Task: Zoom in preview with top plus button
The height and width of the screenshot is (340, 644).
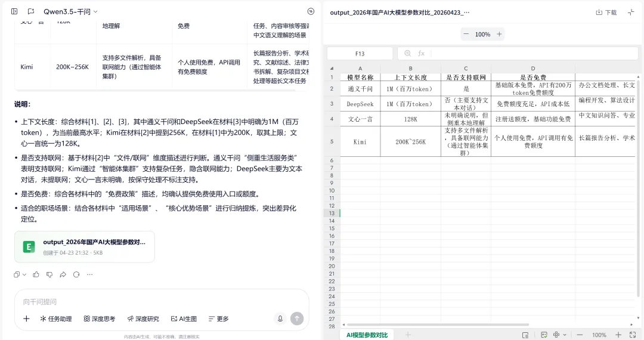Action: pos(499,34)
